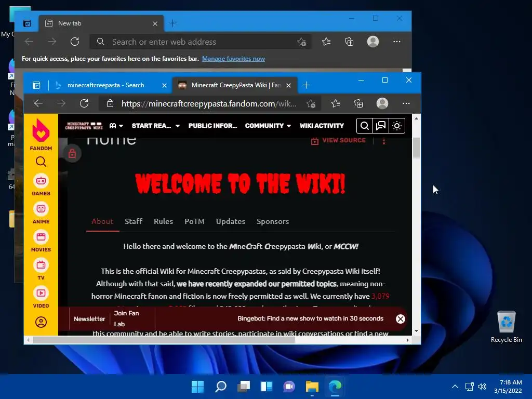Show hidden system tray icons chevron
The height and width of the screenshot is (399, 532).
[455, 387]
